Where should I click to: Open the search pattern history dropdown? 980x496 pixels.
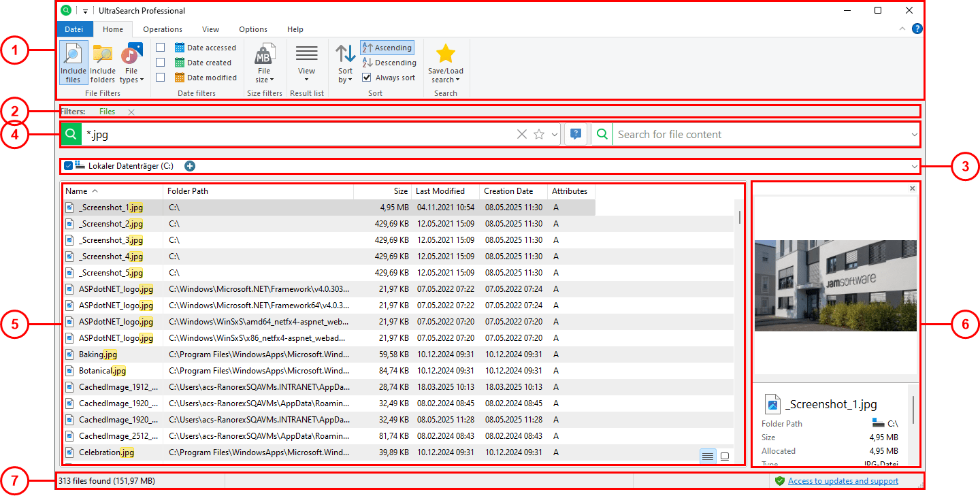[x=554, y=134]
